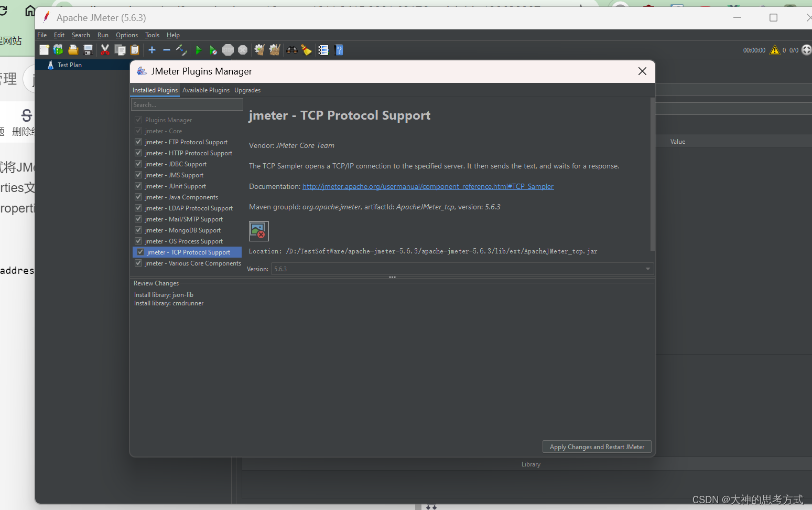The height and width of the screenshot is (510, 812).
Task: Uncheck jmeter - OS Process Support
Action: point(138,241)
